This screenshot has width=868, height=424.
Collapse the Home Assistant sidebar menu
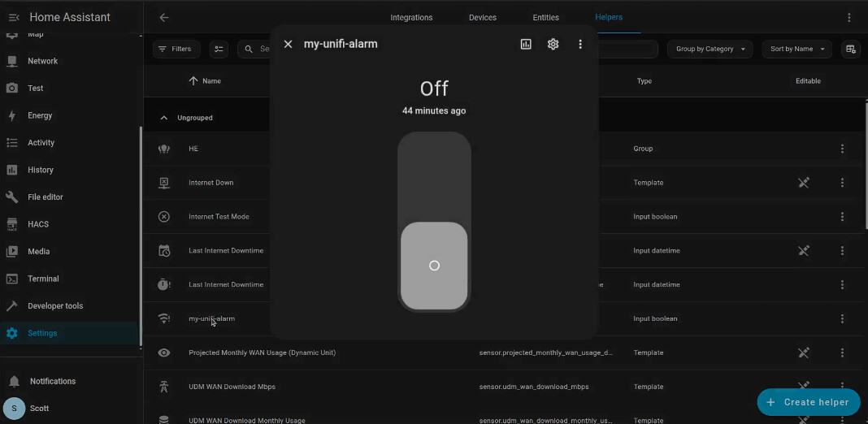tap(14, 17)
